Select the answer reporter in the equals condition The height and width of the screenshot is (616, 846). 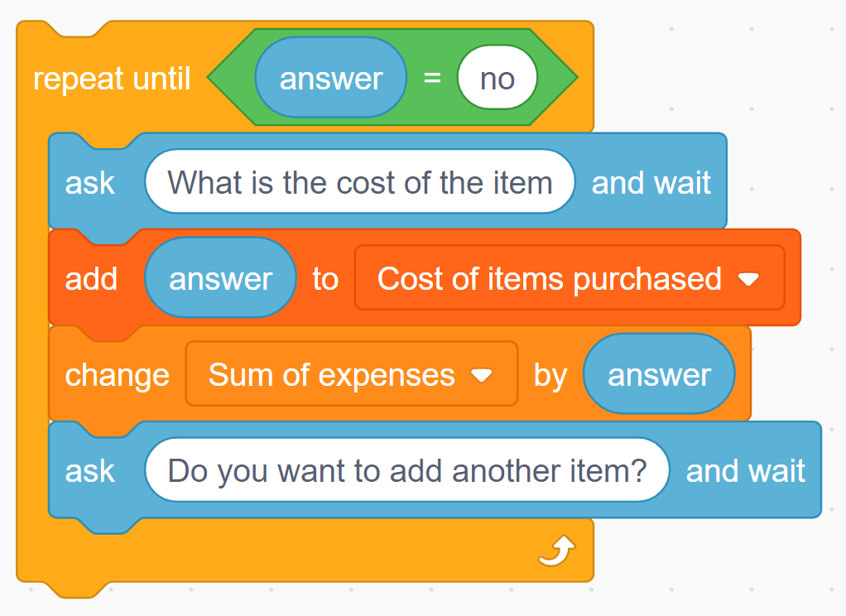[331, 79]
